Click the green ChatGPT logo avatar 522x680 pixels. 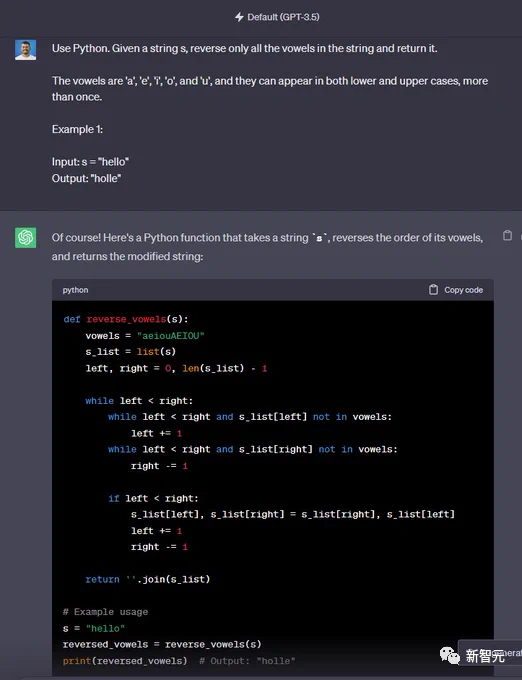click(x=26, y=238)
